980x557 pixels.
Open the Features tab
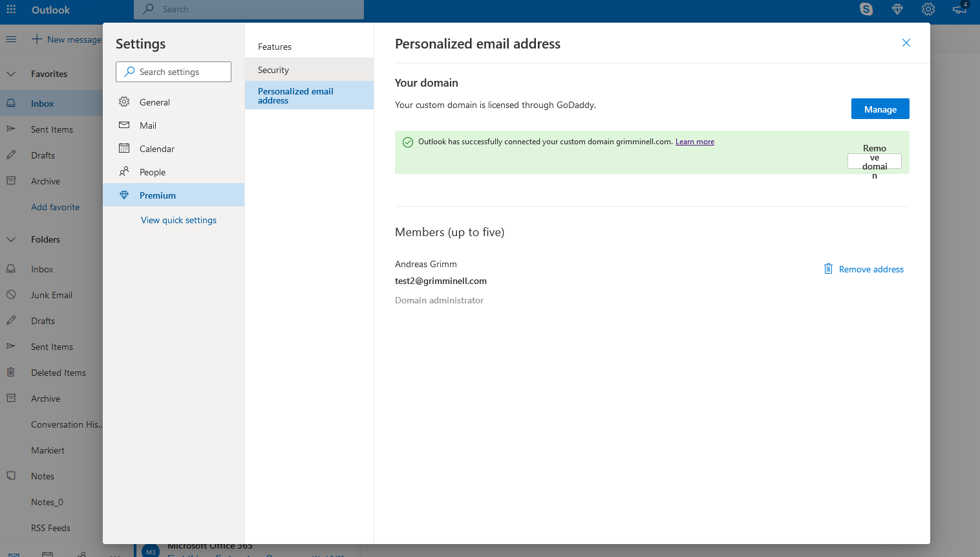tap(309, 47)
